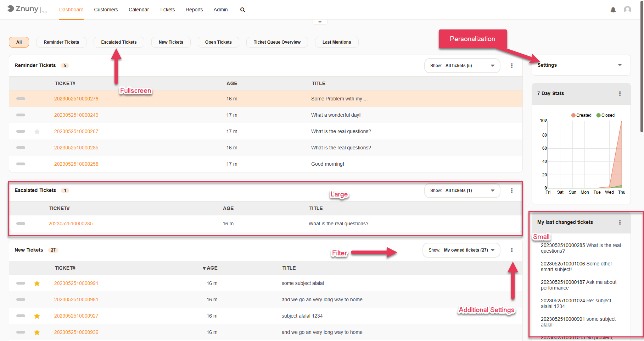Expand the Settings panel dropdown
The height and width of the screenshot is (341, 644).
(620, 65)
